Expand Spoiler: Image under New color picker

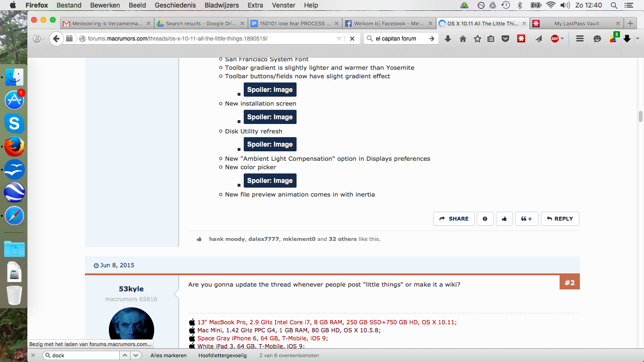(270, 181)
